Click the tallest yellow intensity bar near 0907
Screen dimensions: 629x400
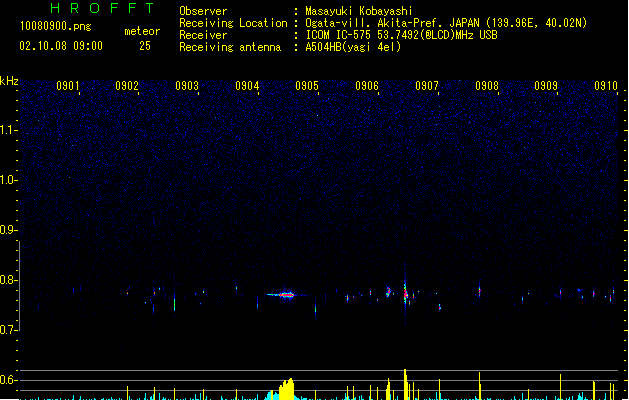pyautogui.click(x=405, y=384)
